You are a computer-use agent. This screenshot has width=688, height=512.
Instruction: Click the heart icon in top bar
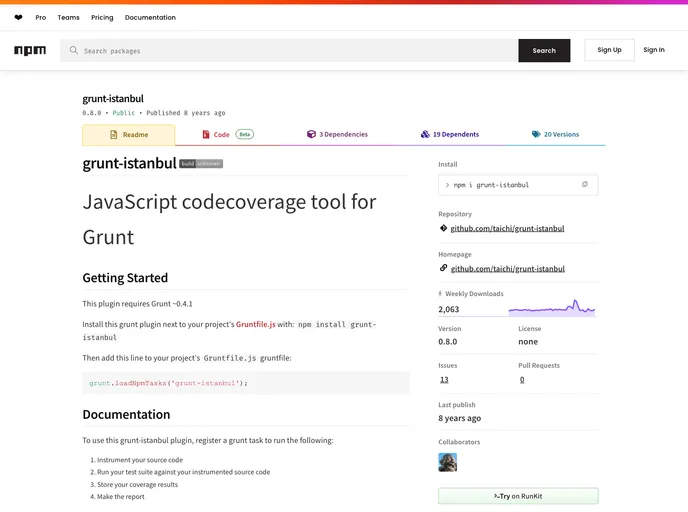click(18, 18)
